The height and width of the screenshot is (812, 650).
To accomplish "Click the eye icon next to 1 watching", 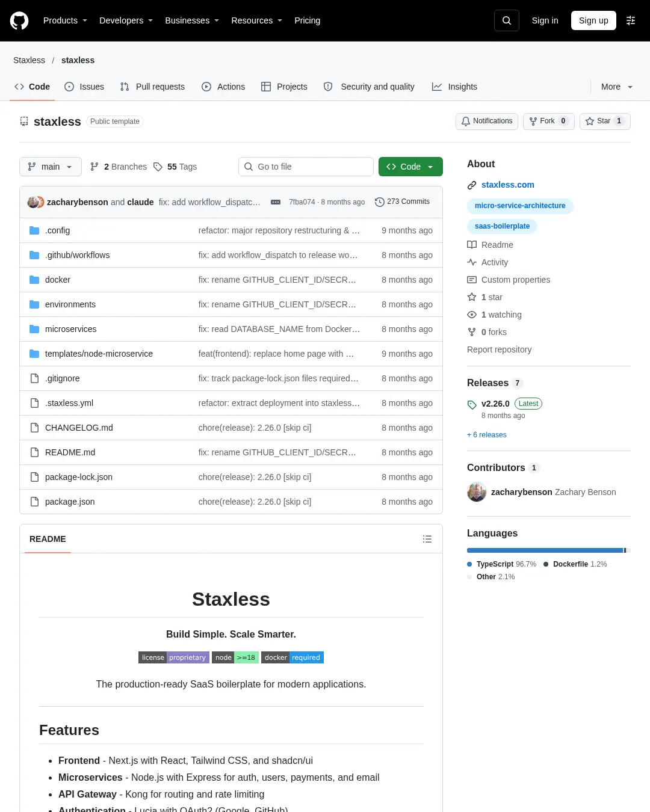I will (472, 315).
